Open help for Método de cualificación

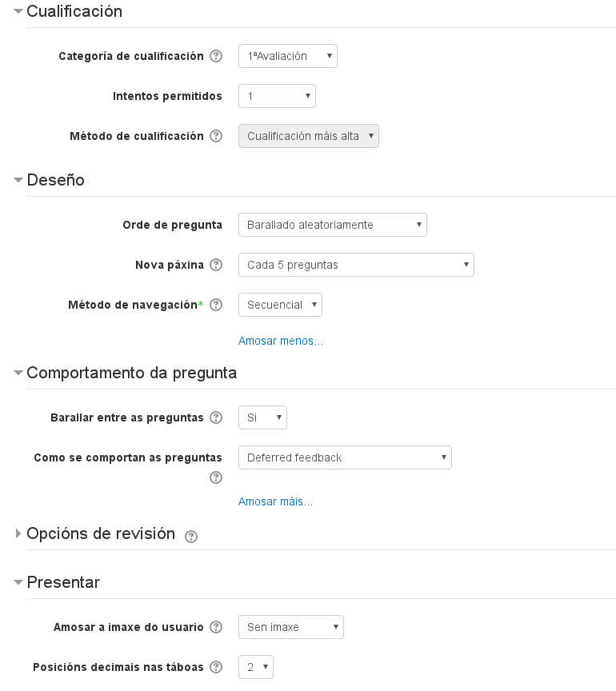tap(216, 136)
